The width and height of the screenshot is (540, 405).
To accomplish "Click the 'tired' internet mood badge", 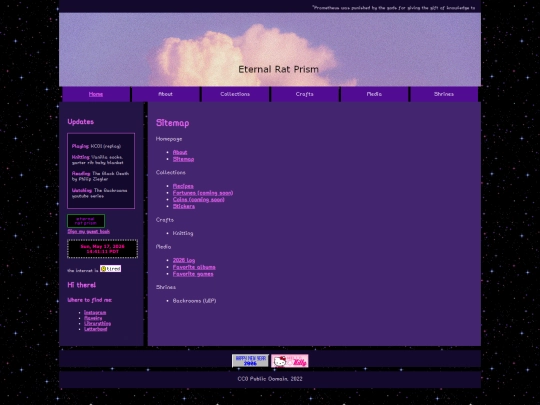I will pos(111,269).
